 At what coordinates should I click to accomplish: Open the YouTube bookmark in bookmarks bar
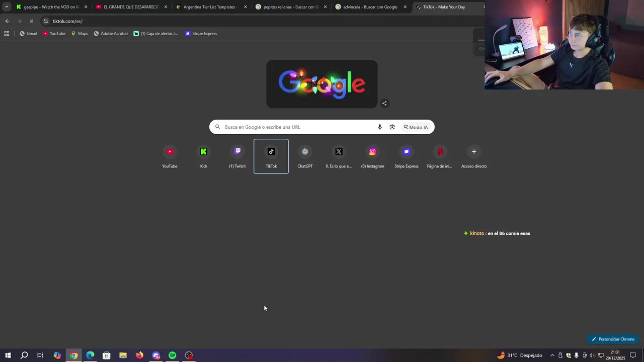click(x=54, y=34)
